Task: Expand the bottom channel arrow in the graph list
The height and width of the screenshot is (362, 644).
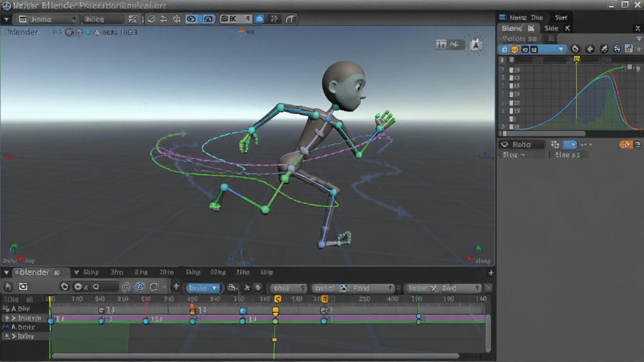Action: [502, 126]
